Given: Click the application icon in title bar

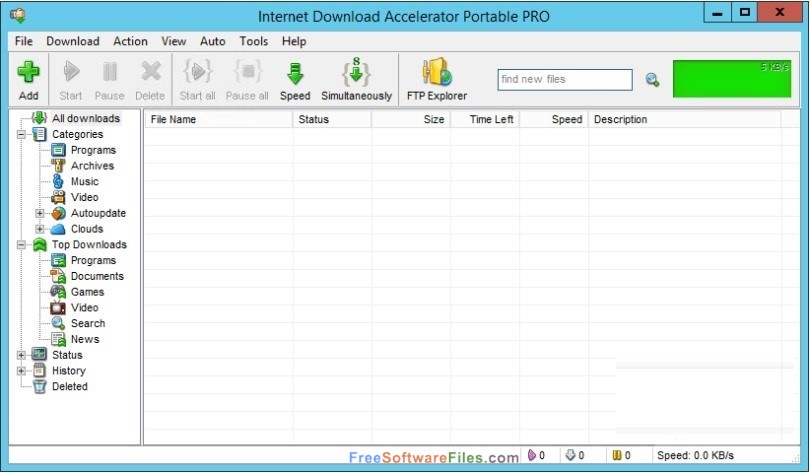Looking at the screenshot, I should click(x=18, y=15).
